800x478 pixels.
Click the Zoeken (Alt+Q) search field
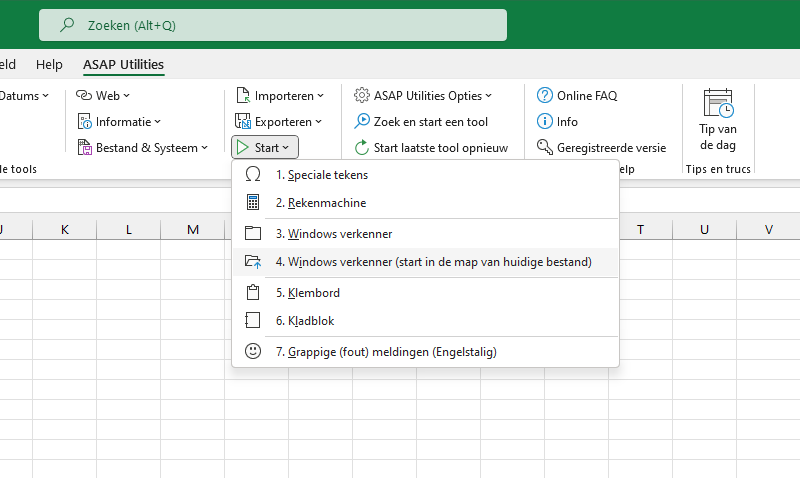[273, 24]
